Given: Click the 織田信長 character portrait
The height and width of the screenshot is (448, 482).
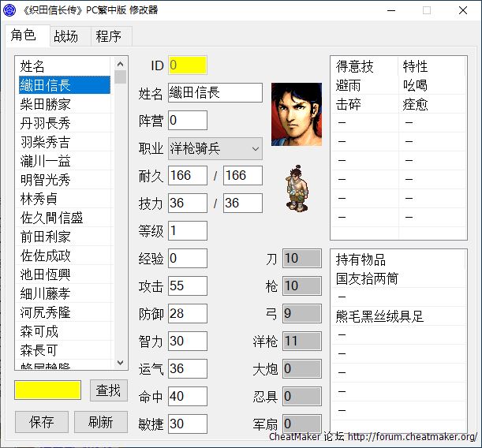Looking at the screenshot, I should coord(297,114).
